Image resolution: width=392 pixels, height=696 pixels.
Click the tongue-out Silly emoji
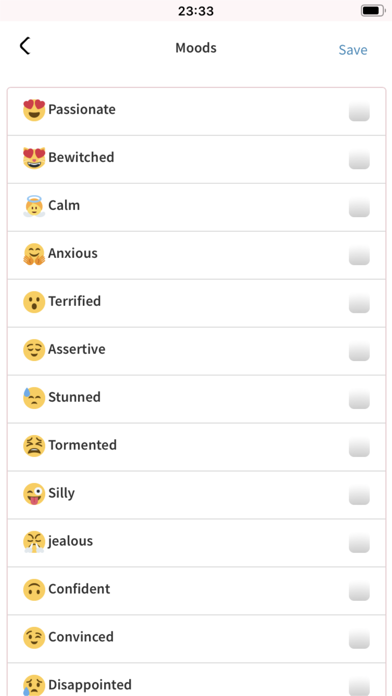[x=34, y=494]
